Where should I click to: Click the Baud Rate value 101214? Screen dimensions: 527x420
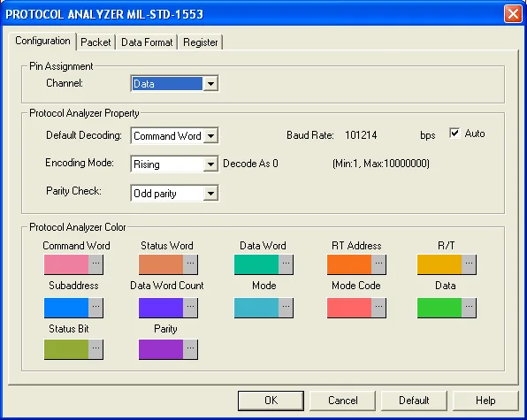[x=361, y=135]
